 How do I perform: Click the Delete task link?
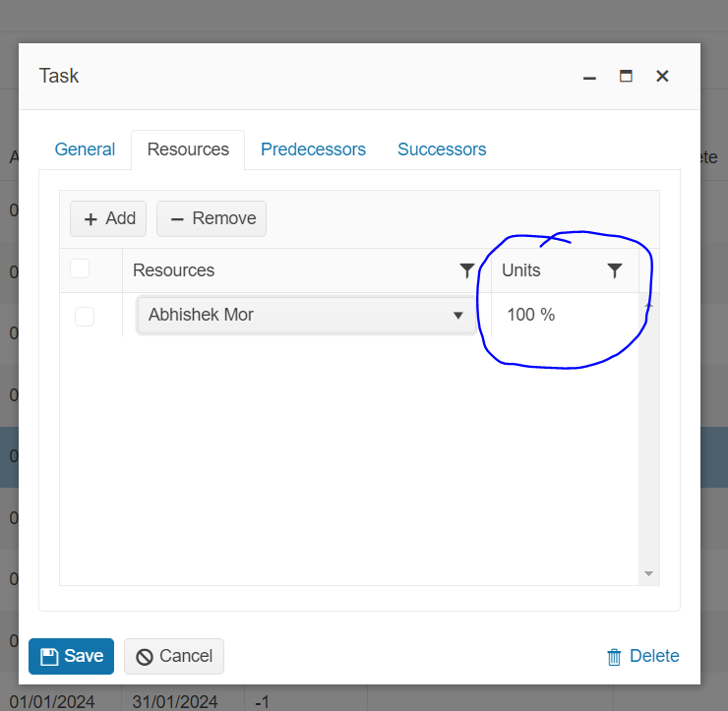click(x=654, y=657)
